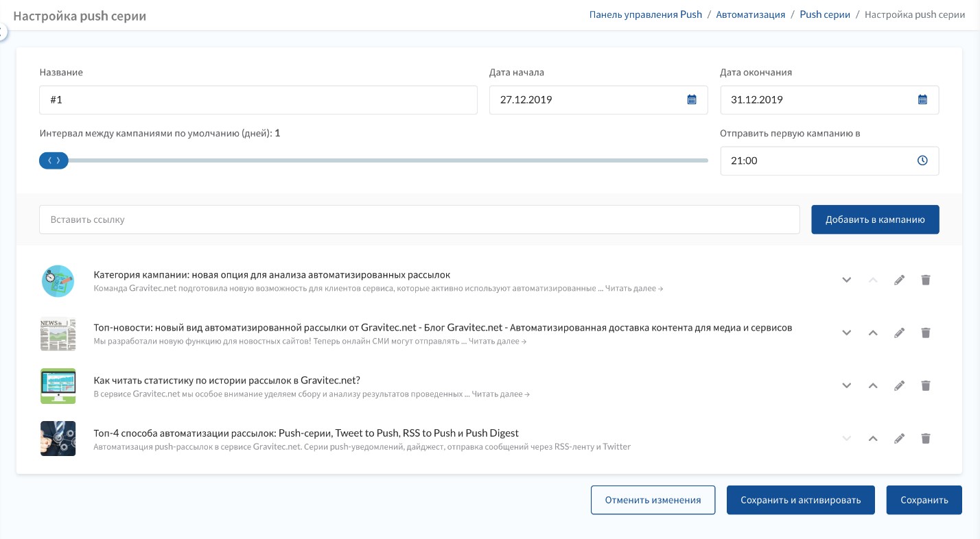The height and width of the screenshot is (539, 980).
Task: Delete 'Топ-новости' campaign
Action: coord(926,333)
